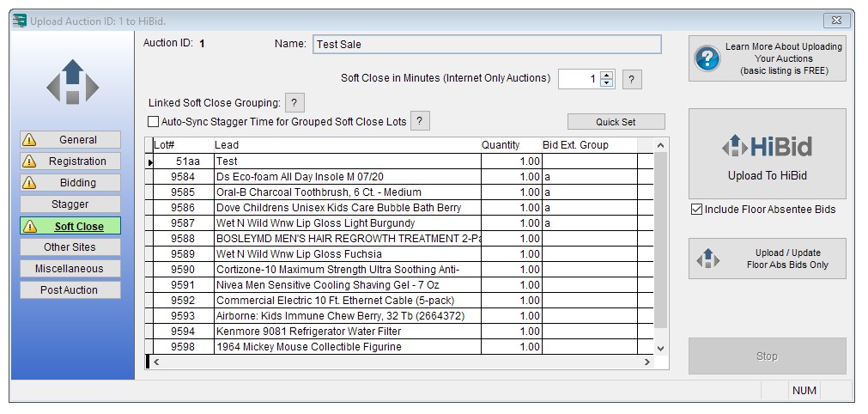Select Airborne Kids Immune Chew row
The image size is (868, 414).
(x=399, y=316)
